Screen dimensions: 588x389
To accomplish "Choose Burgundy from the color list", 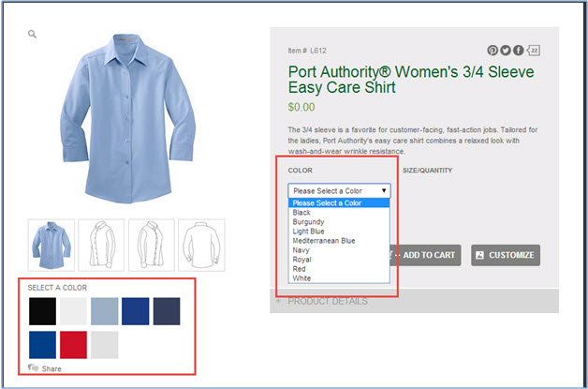I will tap(309, 221).
